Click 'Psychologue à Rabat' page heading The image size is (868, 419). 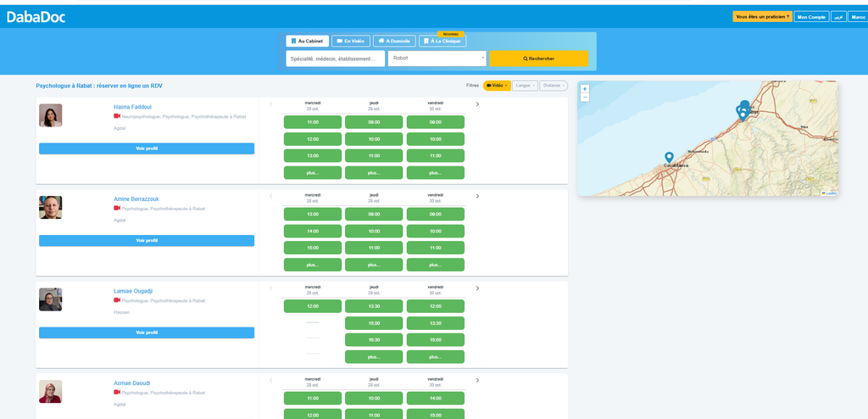tap(100, 86)
